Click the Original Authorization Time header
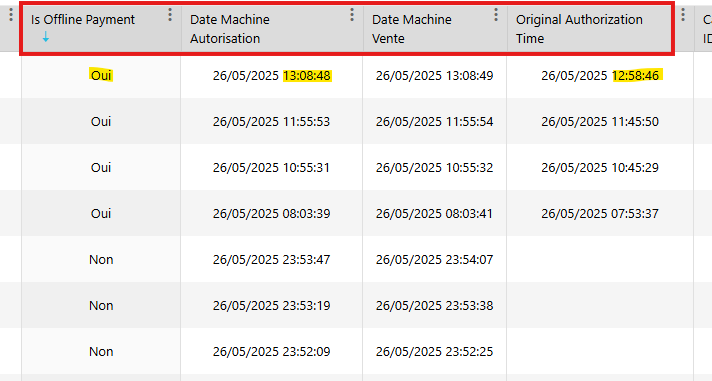Viewport: 712px width, 381px height. 579,29
